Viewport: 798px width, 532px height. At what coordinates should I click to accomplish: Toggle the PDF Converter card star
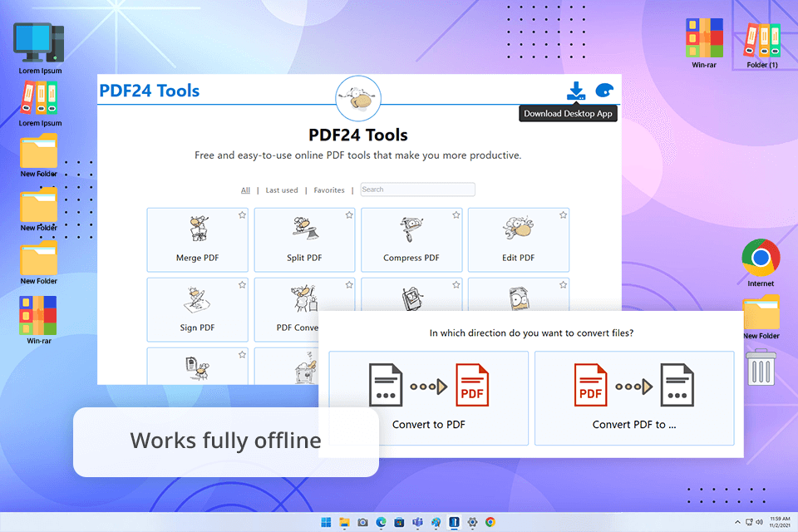(349, 284)
